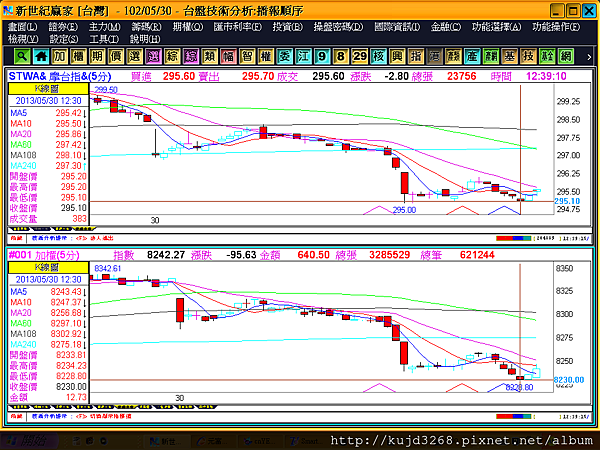The height and width of the screenshot is (450, 600).
Task: Open the 國際資訊(I) menu
Action: 397,27
